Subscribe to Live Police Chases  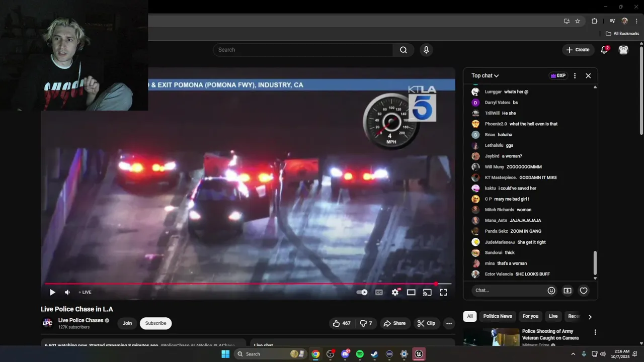[155, 323]
